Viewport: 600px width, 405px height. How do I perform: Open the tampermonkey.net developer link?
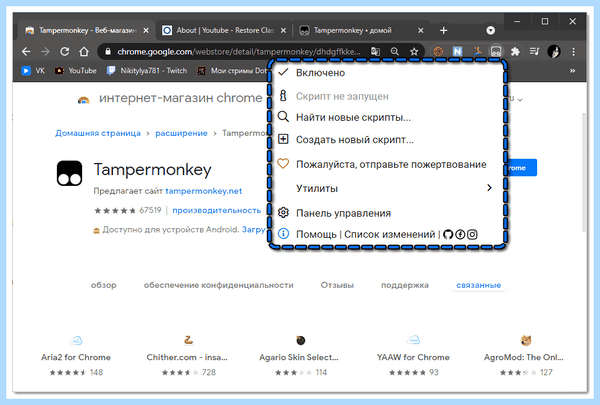pos(204,191)
